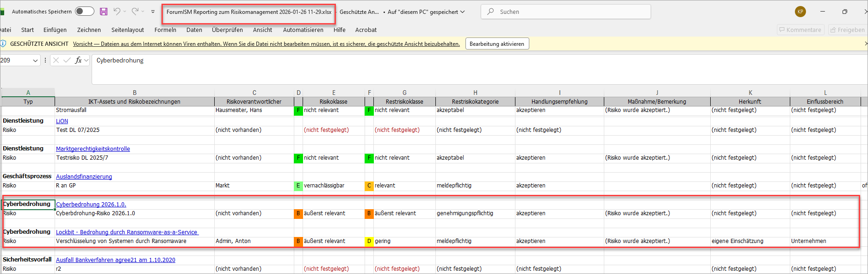Follow the Marktgerechtigkeitskontrolle hyperlink
This screenshot has width=868, height=274.
pyautogui.click(x=93, y=149)
